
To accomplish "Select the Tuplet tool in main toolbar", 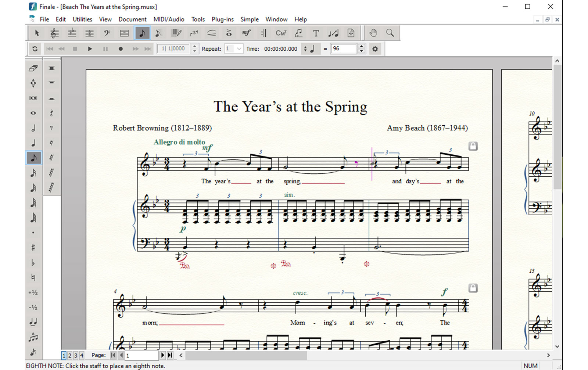I will [194, 33].
